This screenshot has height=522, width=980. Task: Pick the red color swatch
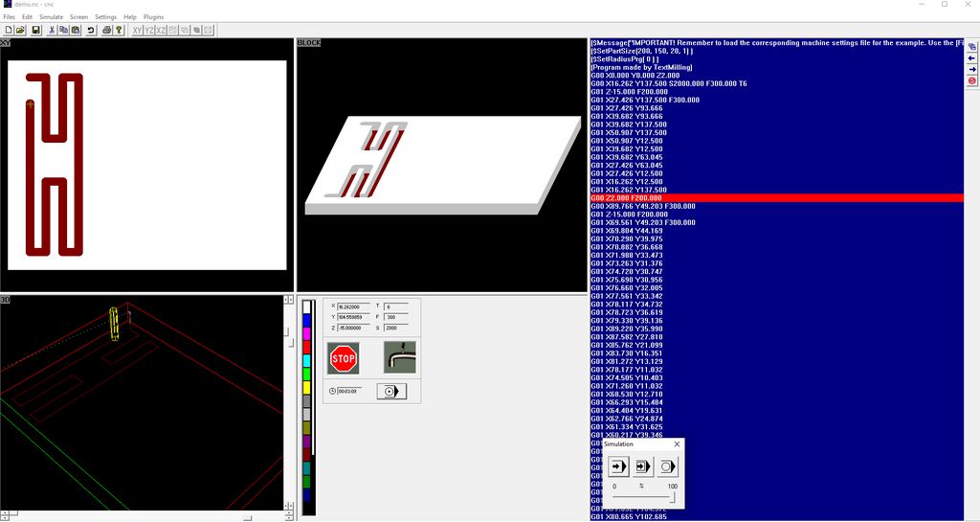point(307,347)
